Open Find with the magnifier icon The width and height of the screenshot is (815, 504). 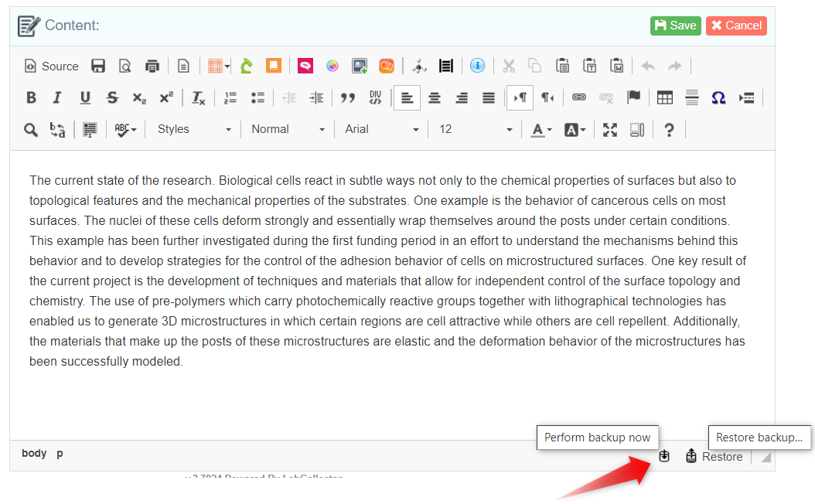(x=31, y=129)
